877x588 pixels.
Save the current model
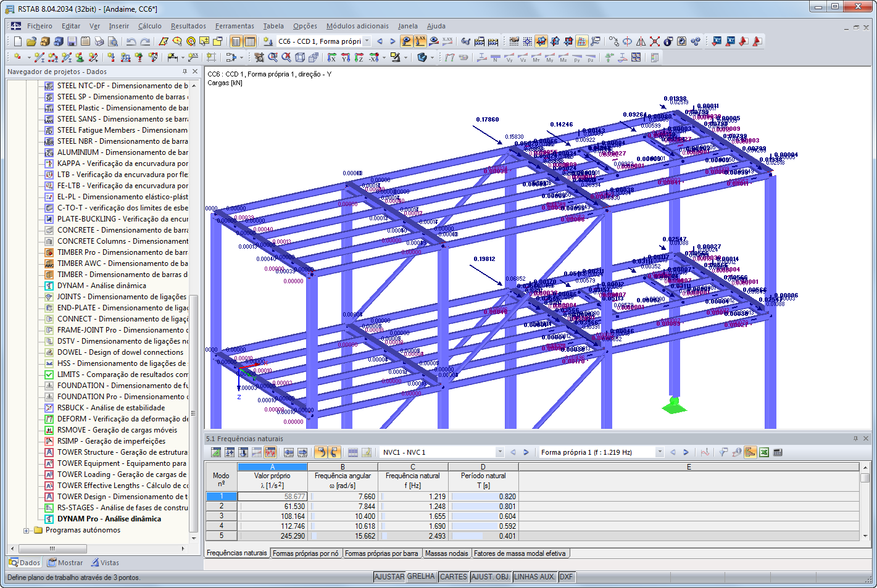tap(72, 41)
